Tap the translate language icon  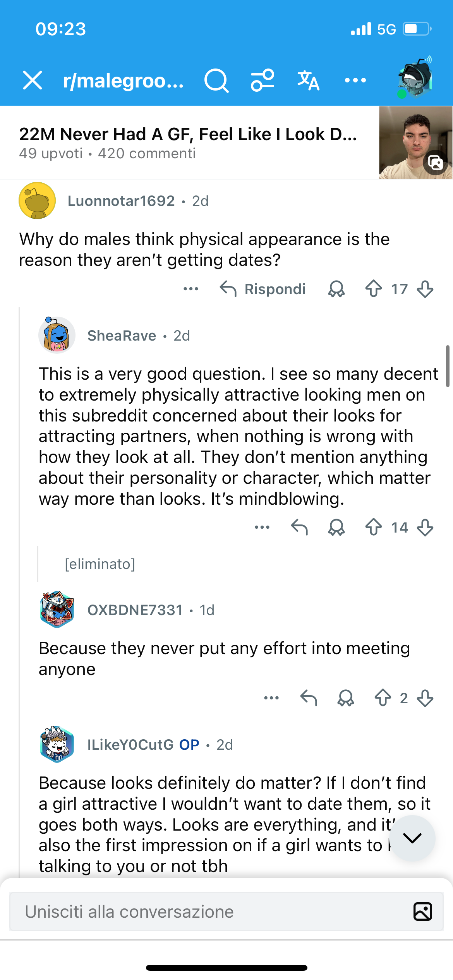pos(308,81)
